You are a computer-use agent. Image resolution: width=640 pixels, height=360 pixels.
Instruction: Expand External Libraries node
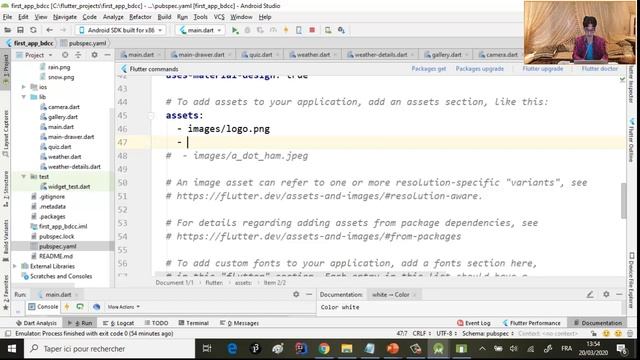(16, 266)
